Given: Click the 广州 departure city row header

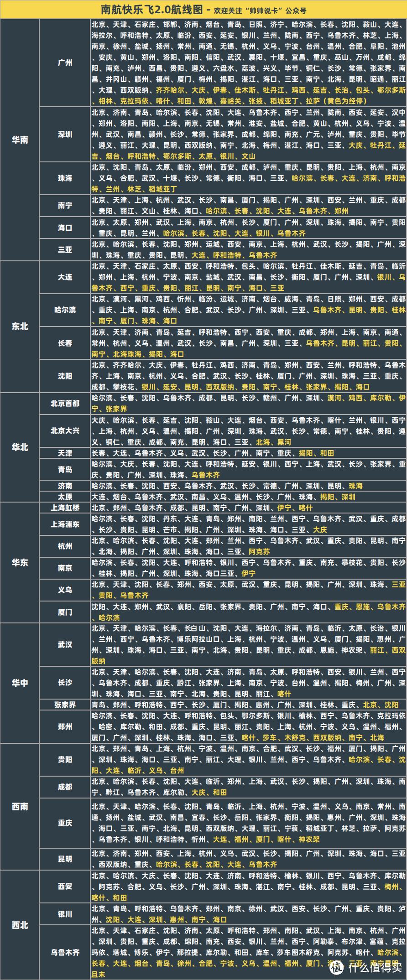Looking at the screenshot, I should click(x=65, y=63).
